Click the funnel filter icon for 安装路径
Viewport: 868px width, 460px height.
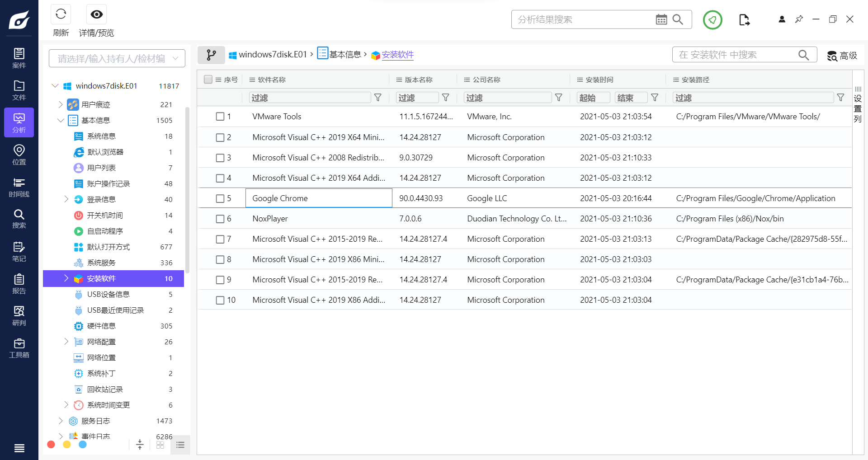pyautogui.click(x=841, y=98)
